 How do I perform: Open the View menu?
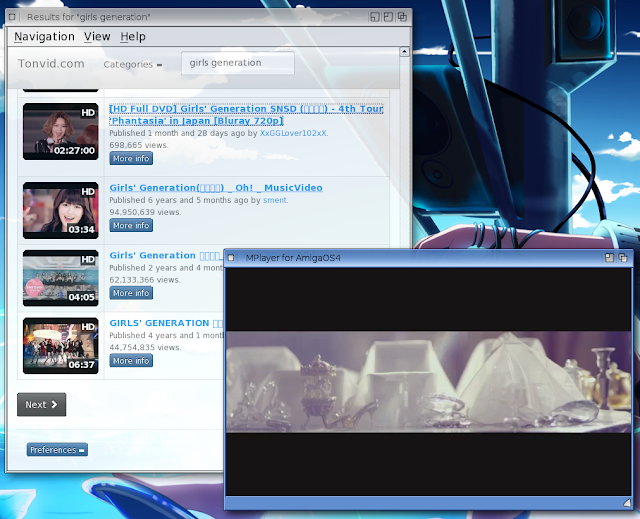click(97, 37)
